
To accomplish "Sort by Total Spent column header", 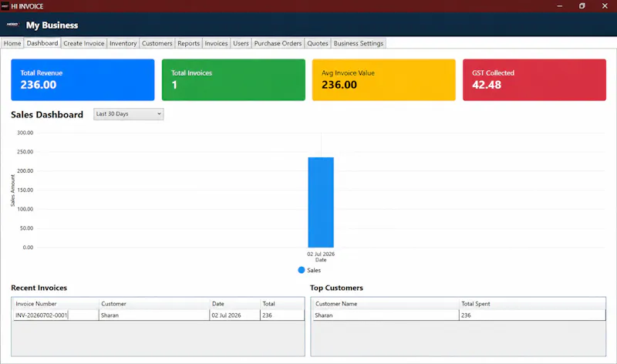I will [532, 304].
